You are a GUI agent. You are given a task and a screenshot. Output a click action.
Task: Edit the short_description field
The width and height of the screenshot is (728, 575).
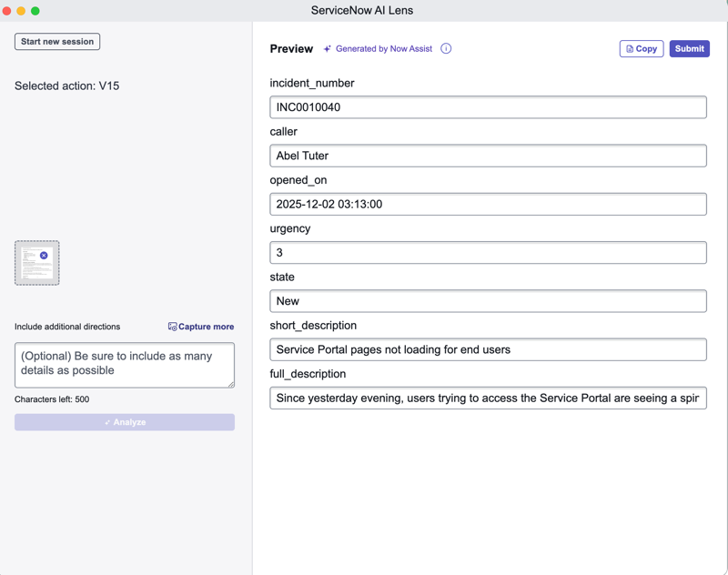[488, 349]
